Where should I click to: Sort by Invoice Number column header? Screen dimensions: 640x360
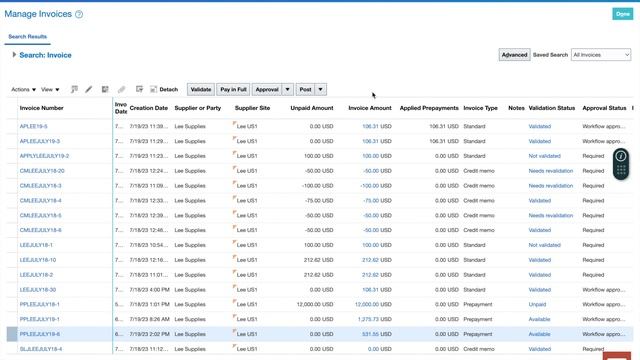pyautogui.click(x=42, y=108)
